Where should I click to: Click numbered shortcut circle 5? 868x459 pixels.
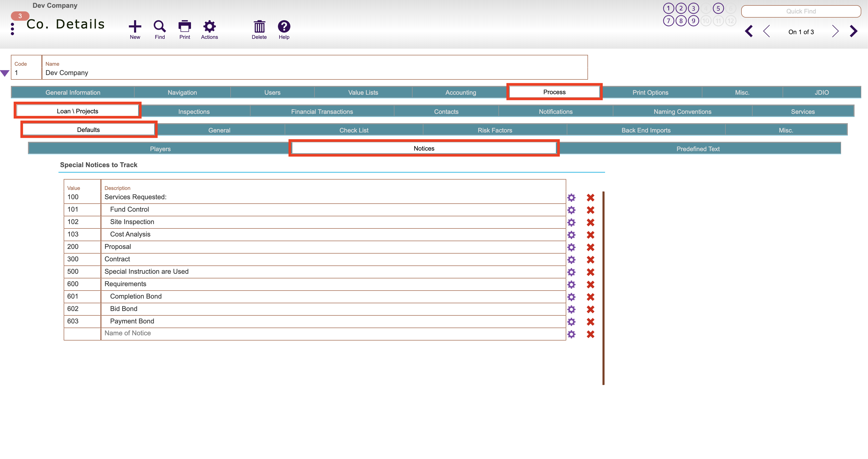pos(718,9)
